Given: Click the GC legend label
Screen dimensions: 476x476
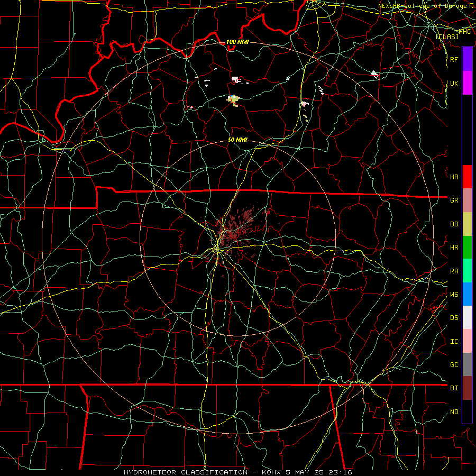Looking at the screenshot, I should [x=454, y=365].
